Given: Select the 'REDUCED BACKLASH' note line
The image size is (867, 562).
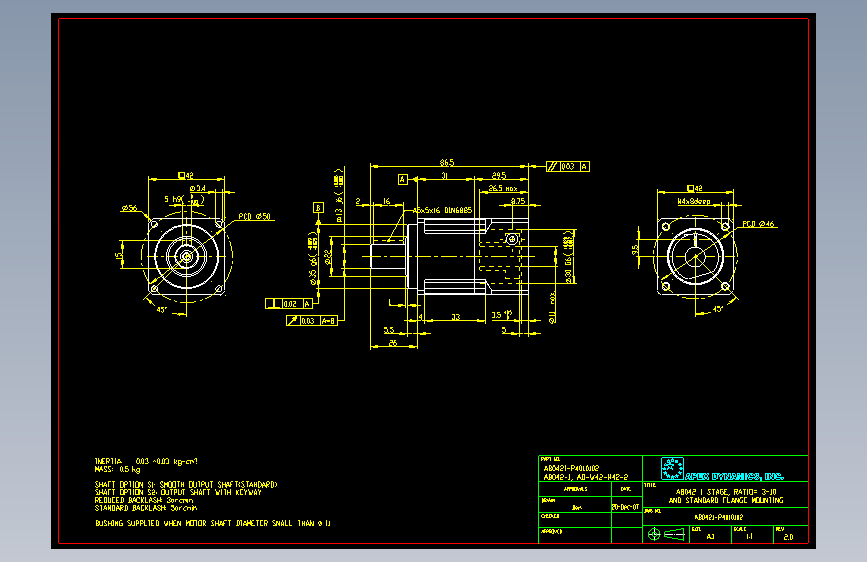Looking at the screenshot, I should (144, 500).
